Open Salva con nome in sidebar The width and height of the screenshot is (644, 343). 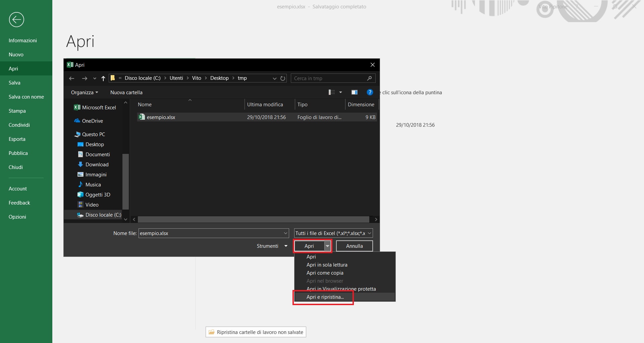pos(26,97)
